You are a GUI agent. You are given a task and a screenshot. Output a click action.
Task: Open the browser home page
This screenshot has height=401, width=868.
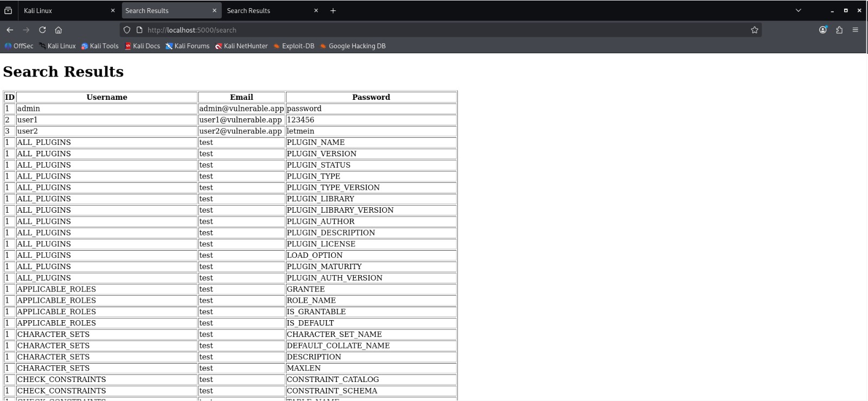pyautogui.click(x=59, y=30)
